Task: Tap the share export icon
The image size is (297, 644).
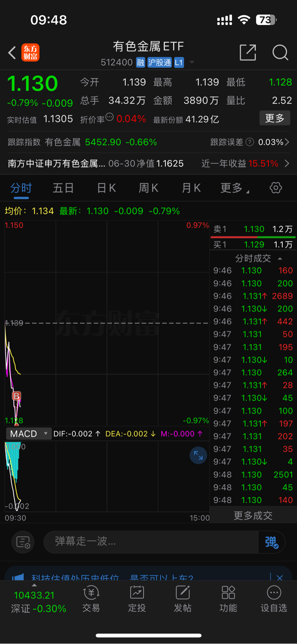Action: click(248, 52)
